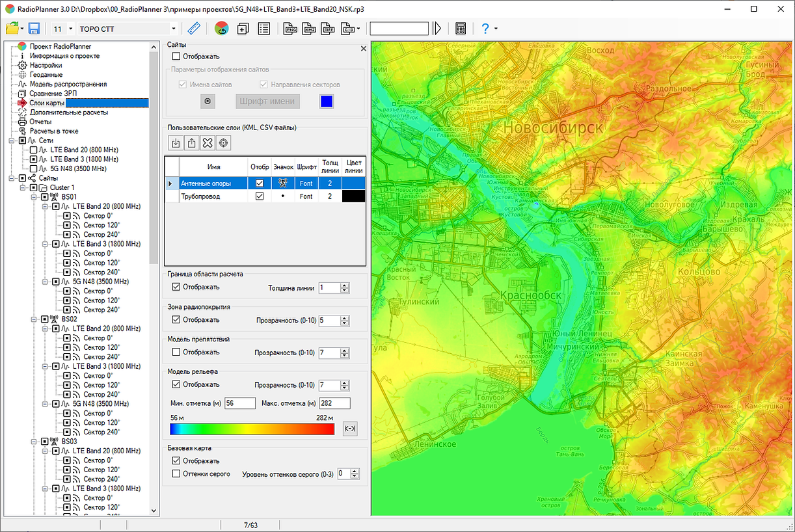
Task: Click the KMZ export icon
Action: (x=309, y=29)
